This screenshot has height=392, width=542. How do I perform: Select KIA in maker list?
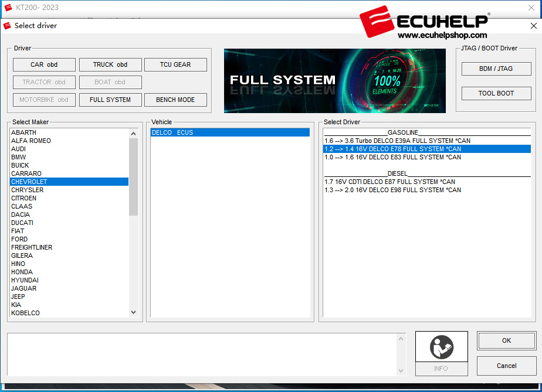pos(69,305)
